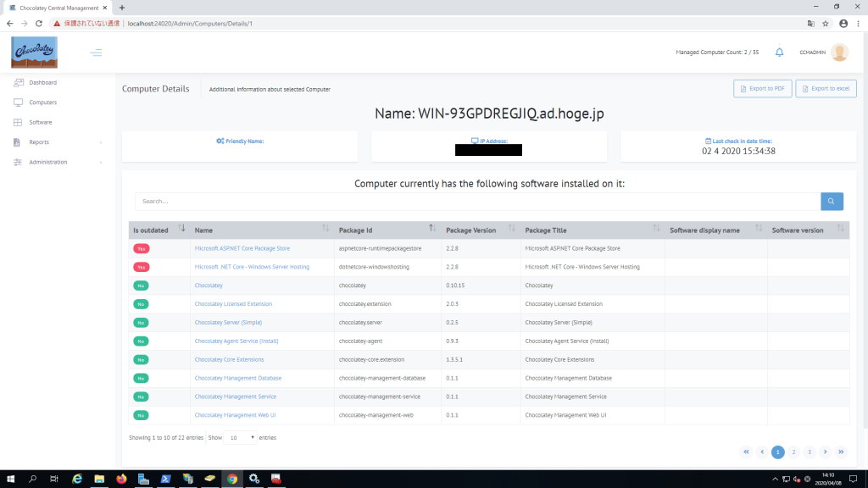Sort by Package Id column arrows
868x488 pixels.
tap(432, 228)
